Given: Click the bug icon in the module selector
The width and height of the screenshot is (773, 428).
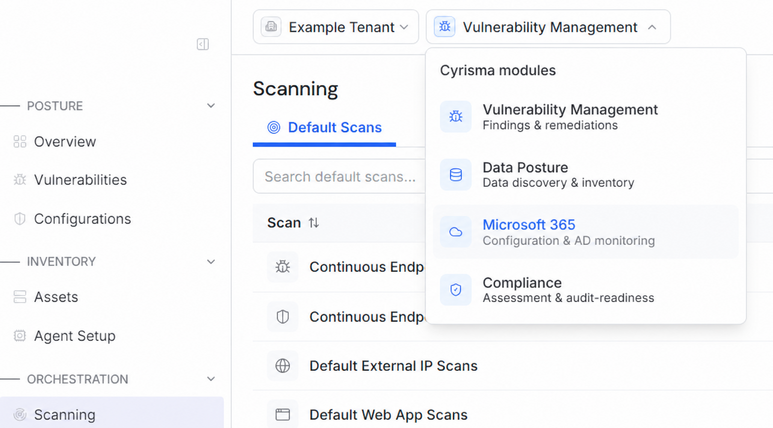Looking at the screenshot, I should [x=444, y=27].
